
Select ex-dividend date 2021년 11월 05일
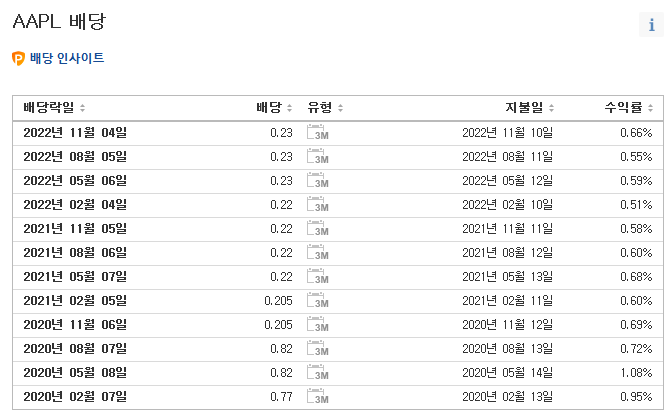point(75,229)
